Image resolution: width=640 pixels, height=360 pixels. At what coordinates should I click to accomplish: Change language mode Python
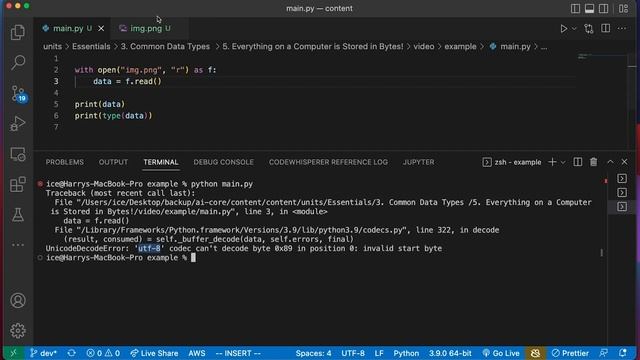(x=406, y=353)
